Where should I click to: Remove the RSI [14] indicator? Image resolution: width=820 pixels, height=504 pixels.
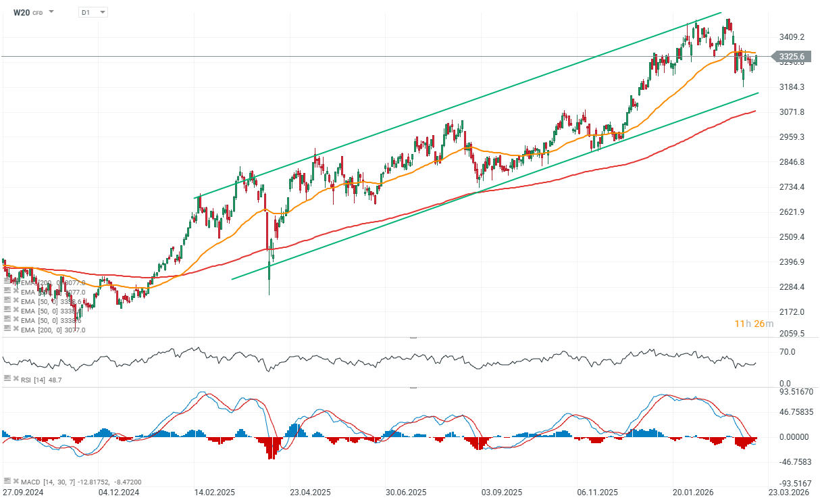[x=14, y=380]
